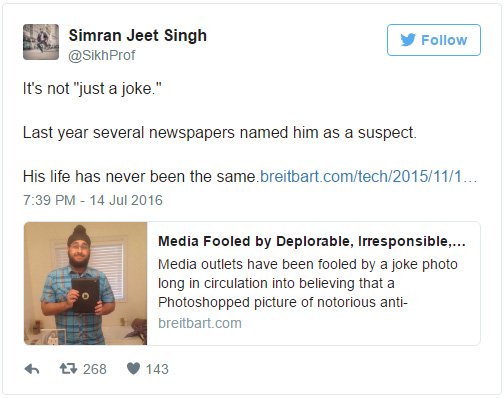This screenshot has height=398, width=504.
Task: Click the 'Follow' label text
Action: (444, 40)
